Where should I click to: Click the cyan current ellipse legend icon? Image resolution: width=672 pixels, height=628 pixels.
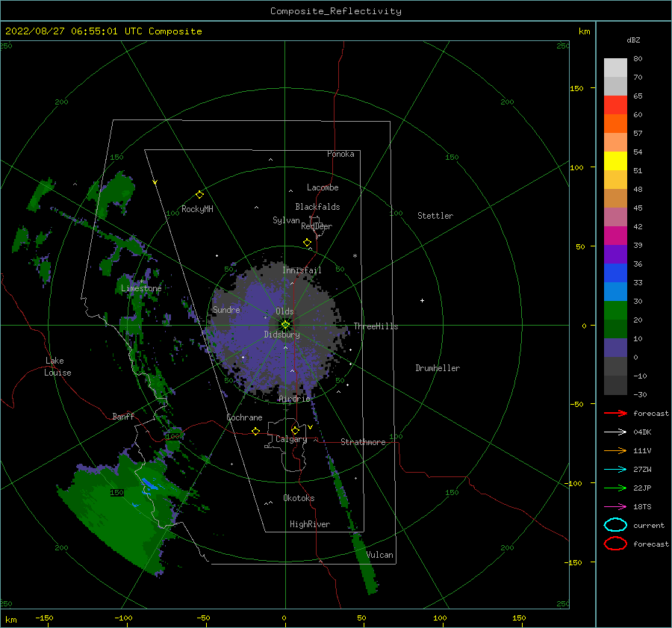615,525
